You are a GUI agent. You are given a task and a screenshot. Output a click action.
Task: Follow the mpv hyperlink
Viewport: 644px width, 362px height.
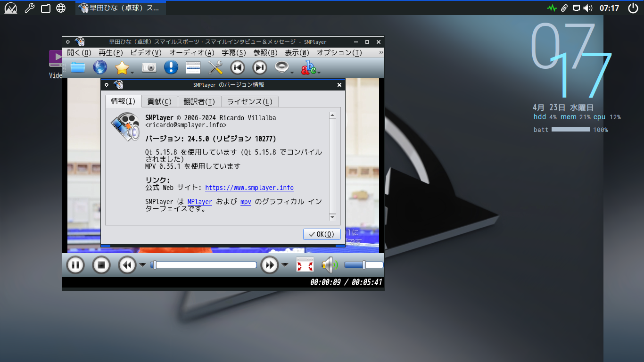pos(246,202)
